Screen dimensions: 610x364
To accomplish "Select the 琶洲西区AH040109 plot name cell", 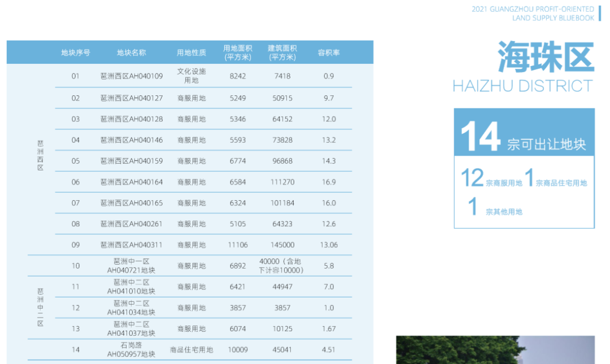I will [132, 76].
